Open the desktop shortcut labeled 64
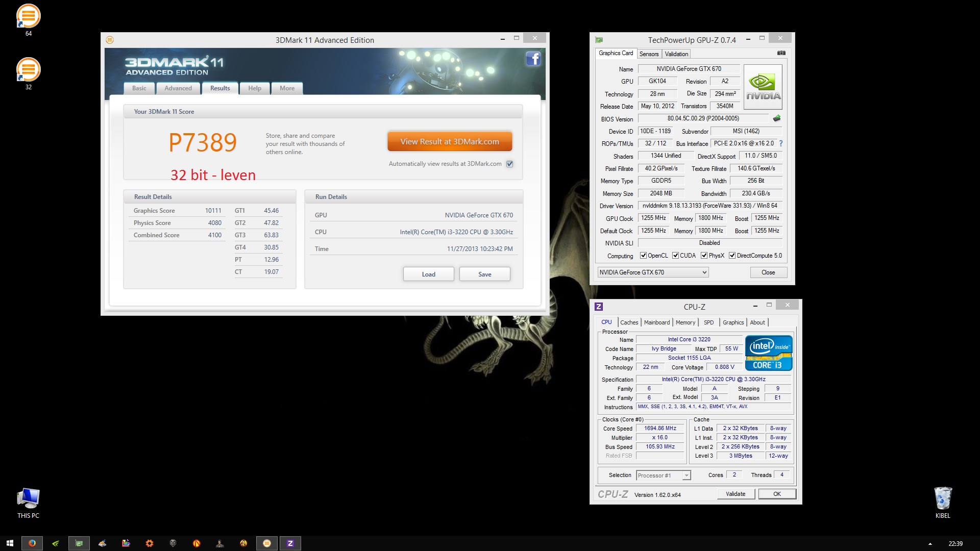Screen dimensions: 980x551 click(29, 16)
